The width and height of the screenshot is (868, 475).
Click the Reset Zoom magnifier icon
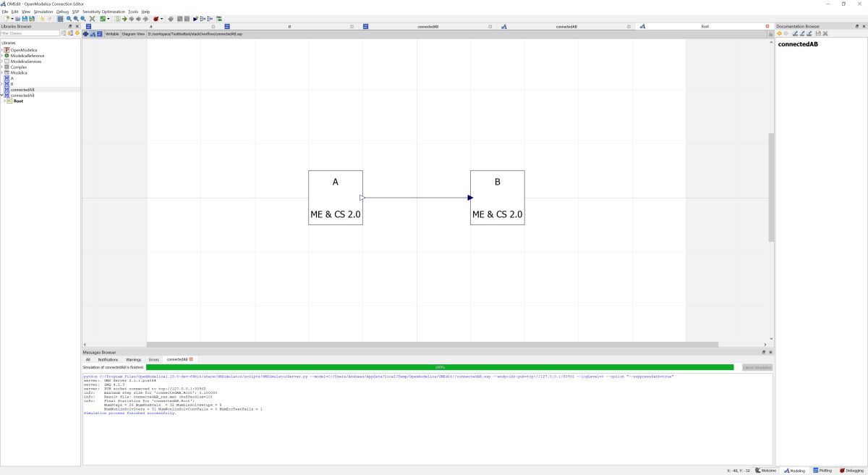tap(69, 19)
